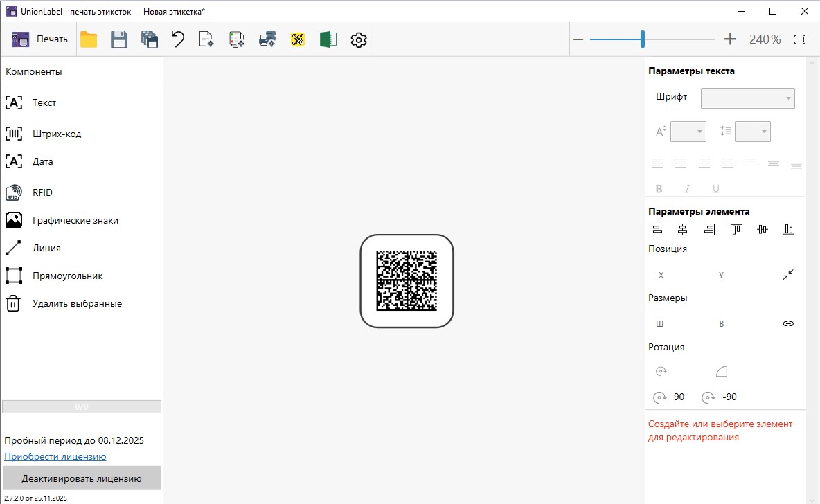Screen dimensions: 820x504
Task: Open settings via the gear icon
Action: pos(358,39)
